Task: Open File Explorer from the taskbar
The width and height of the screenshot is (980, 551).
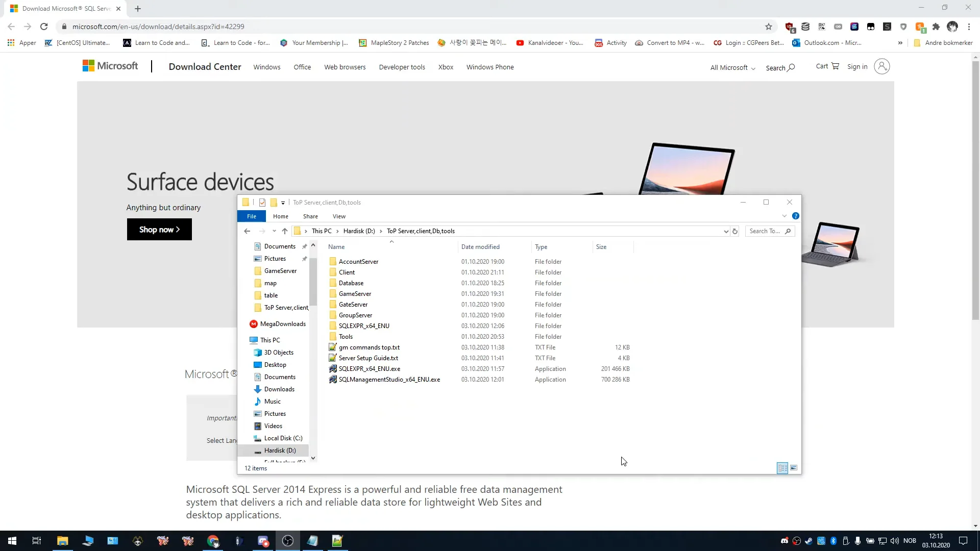Action: 62,541
